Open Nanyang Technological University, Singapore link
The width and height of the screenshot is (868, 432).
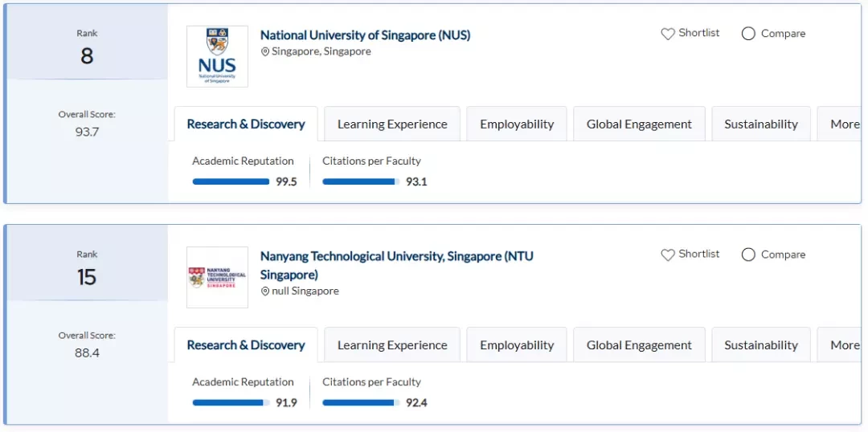click(x=397, y=265)
